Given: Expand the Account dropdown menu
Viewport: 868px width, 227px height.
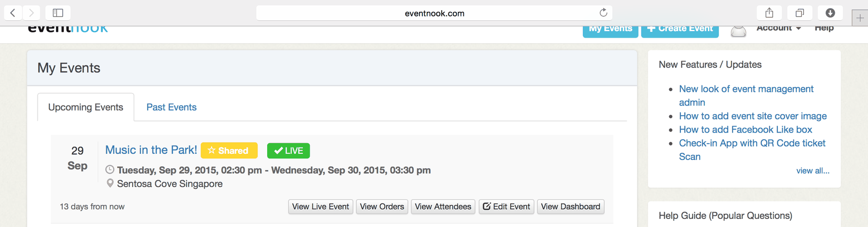Looking at the screenshot, I should point(779,28).
